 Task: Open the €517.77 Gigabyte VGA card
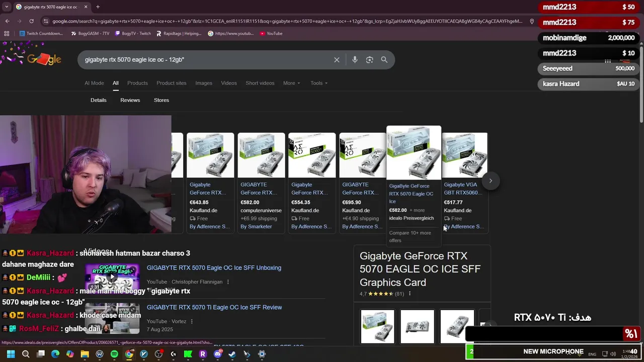click(464, 182)
